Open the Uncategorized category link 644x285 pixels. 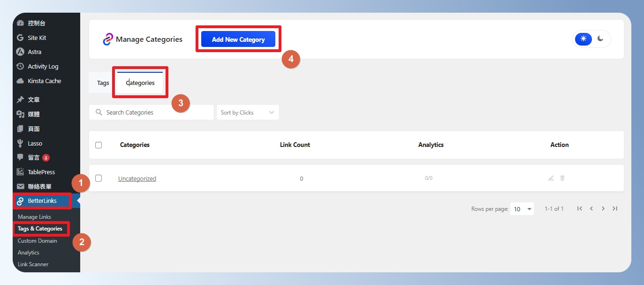coord(137,179)
